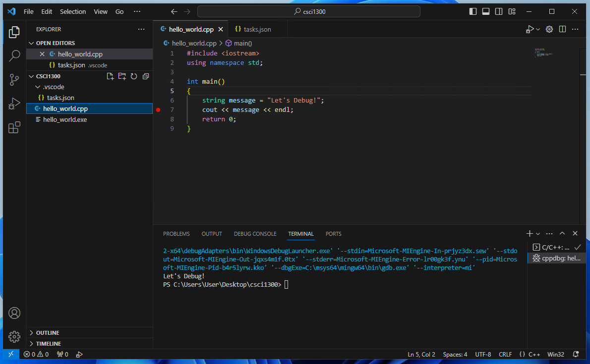
Task: Open the run button dropdown arrow
Action: point(538,29)
